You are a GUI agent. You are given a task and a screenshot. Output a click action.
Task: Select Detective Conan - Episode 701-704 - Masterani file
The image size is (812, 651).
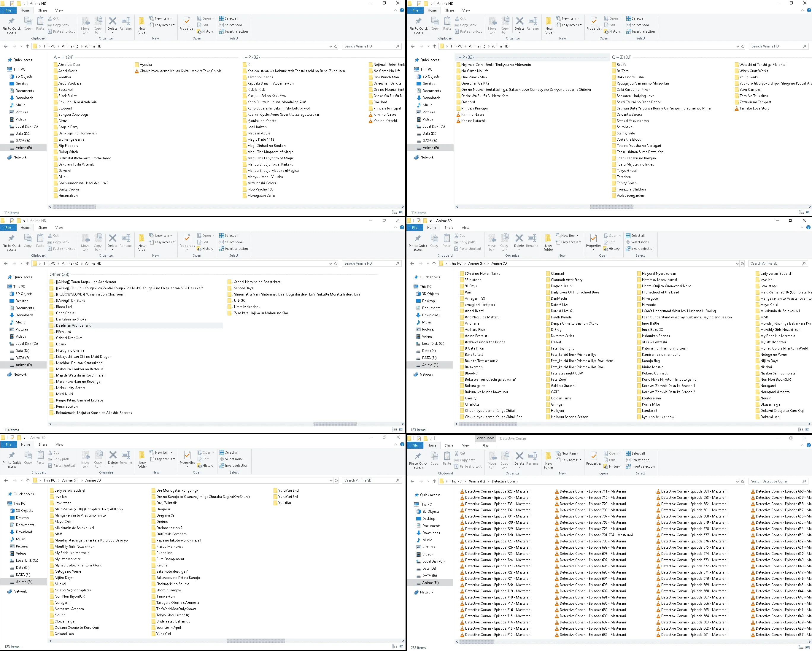(x=594, y=535)
